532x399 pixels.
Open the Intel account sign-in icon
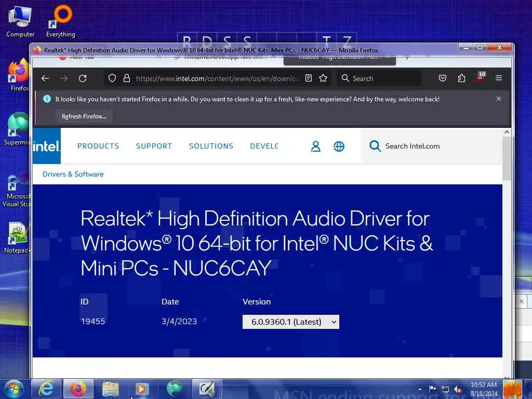click(315, 146)
